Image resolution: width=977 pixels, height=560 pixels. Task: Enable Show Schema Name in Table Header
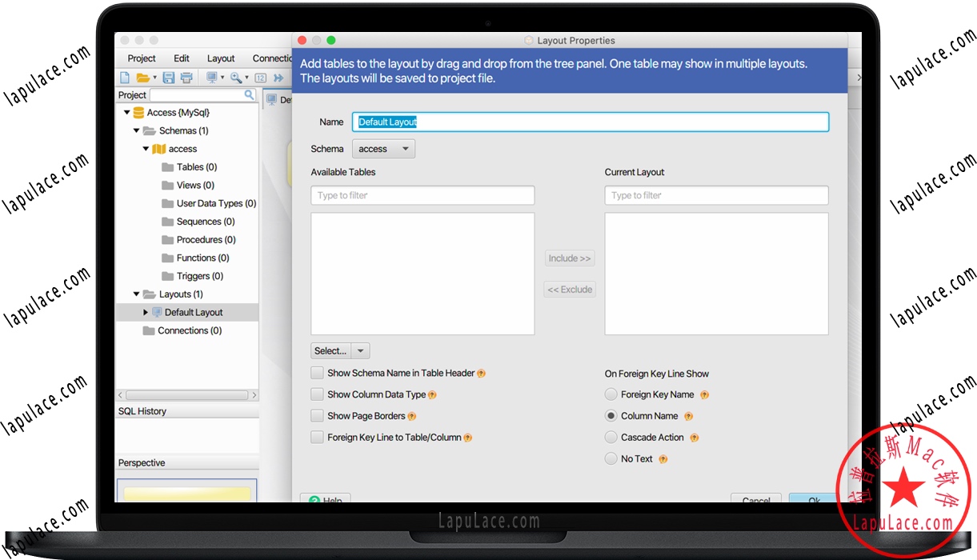click(318, 373)
